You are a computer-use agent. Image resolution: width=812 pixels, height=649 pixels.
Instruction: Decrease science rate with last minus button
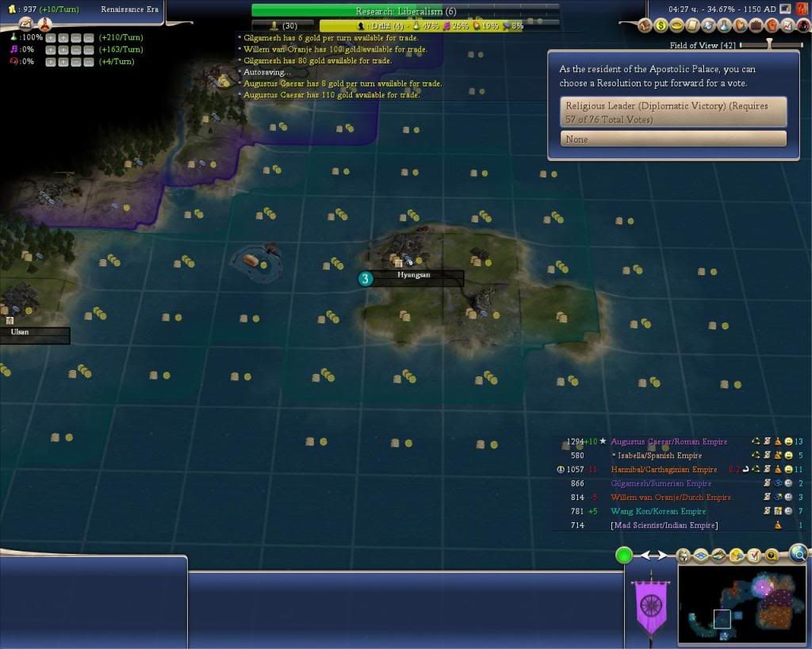tap(89, 38)
